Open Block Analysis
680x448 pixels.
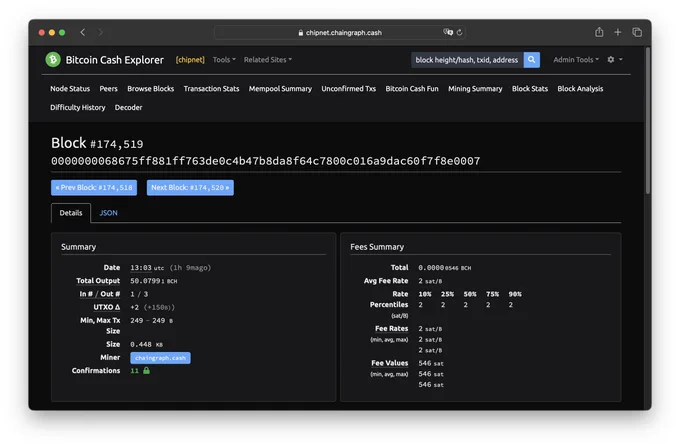pos(580,89)
